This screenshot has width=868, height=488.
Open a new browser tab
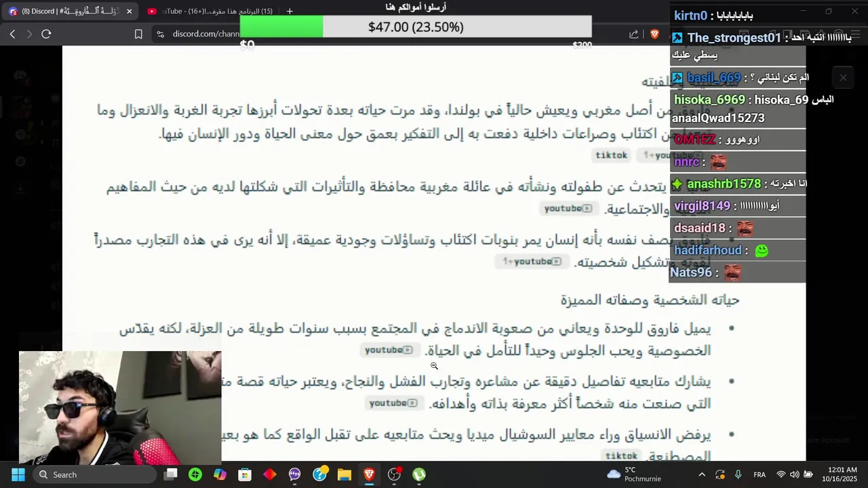point(290,11)
